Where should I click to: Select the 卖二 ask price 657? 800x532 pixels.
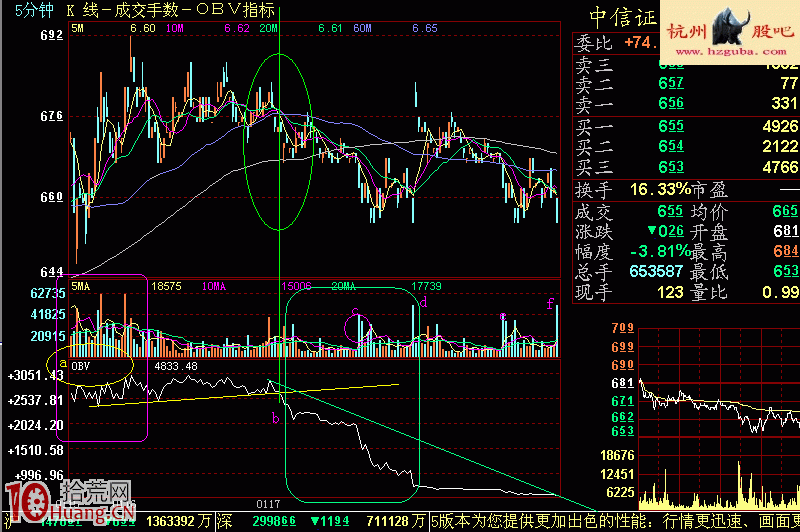(671, 83)
